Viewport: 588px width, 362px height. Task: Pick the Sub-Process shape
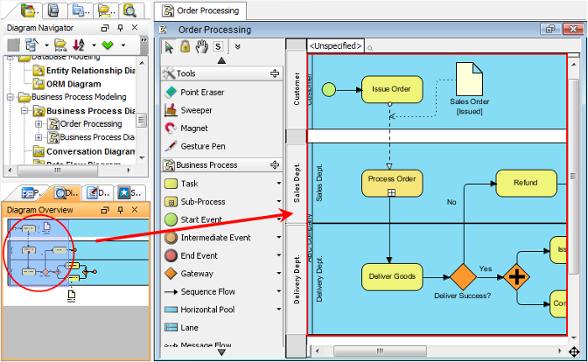(195, 201)
